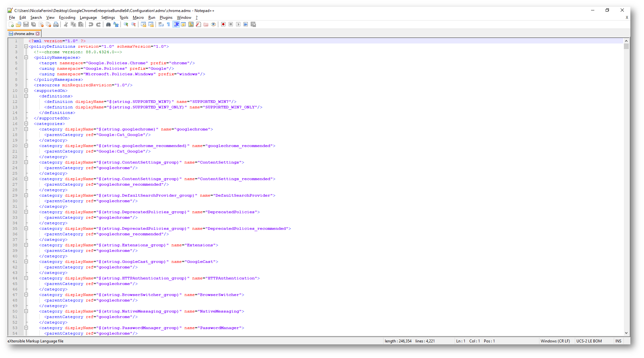Open Find with the binoculars icon
Image resolution: width=644 pixels, height=358 pixels.
coord(108,24)
